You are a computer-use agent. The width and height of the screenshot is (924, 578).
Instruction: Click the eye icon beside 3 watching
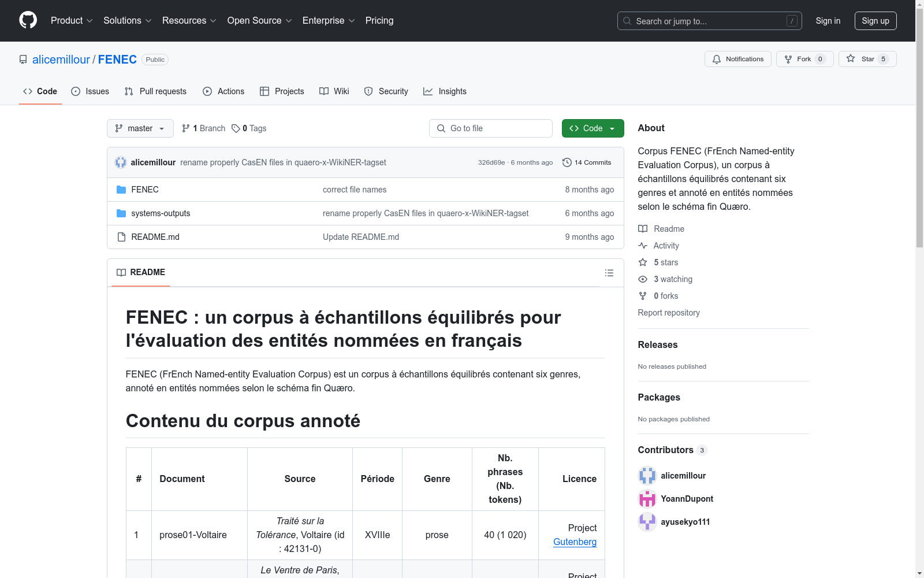click(643, 279)
